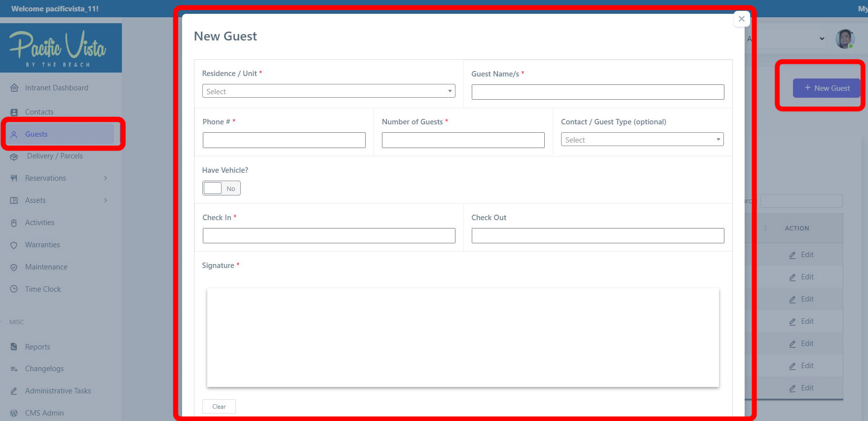Click the CMS Admin WordPress icon

click(14, 413)
